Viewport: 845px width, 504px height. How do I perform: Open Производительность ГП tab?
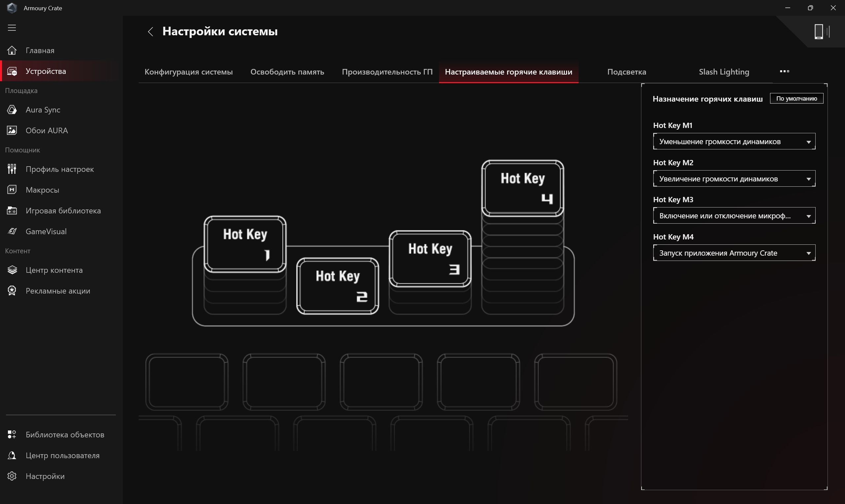(387, 72)
